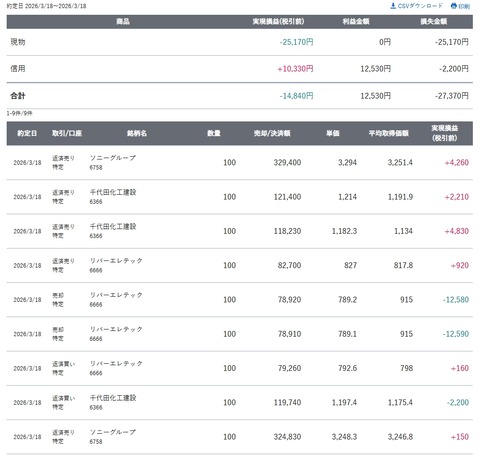The image size is (480, 459).
Task: Click the unit price 3,248.3
Action: point(344,437)
